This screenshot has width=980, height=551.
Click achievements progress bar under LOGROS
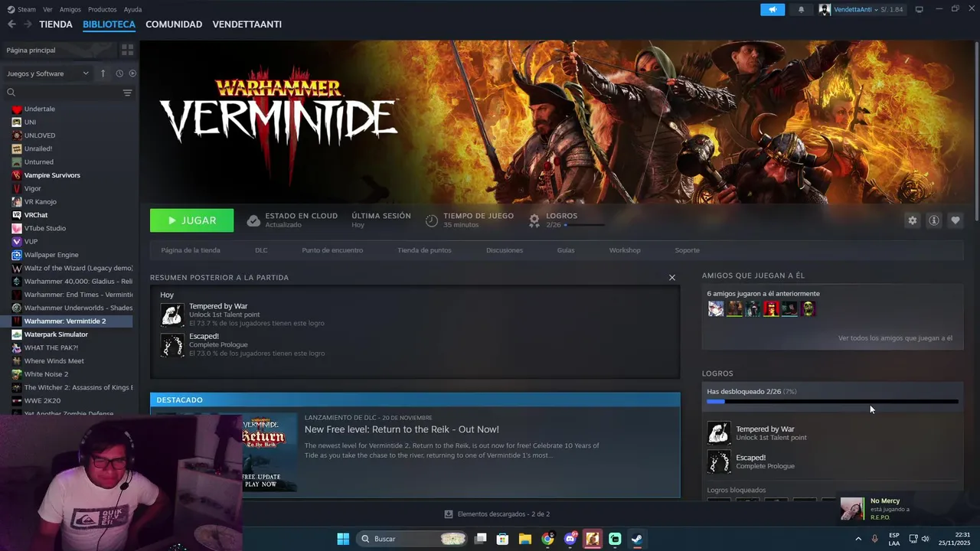[x=832, y=402]
